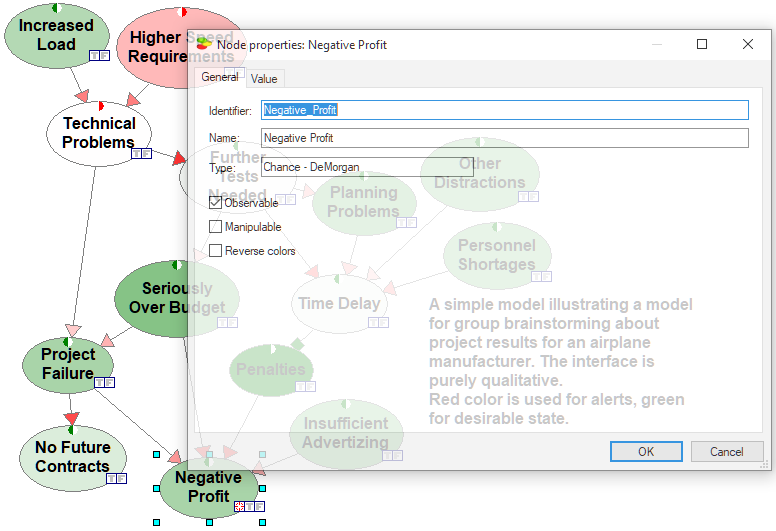Click the Observable checkbox
The height and width of the screenshot is (531, 776).
[x=215, y=202]
